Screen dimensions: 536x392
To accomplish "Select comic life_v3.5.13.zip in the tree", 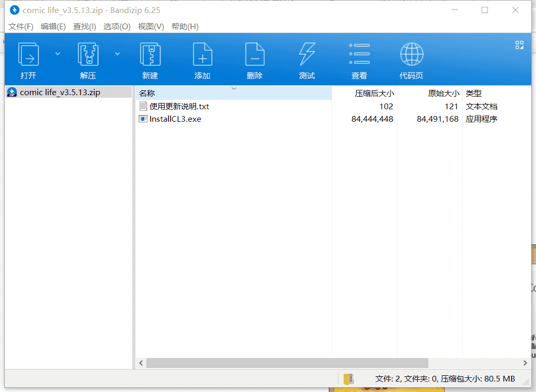I will click(x=69, y=93).
